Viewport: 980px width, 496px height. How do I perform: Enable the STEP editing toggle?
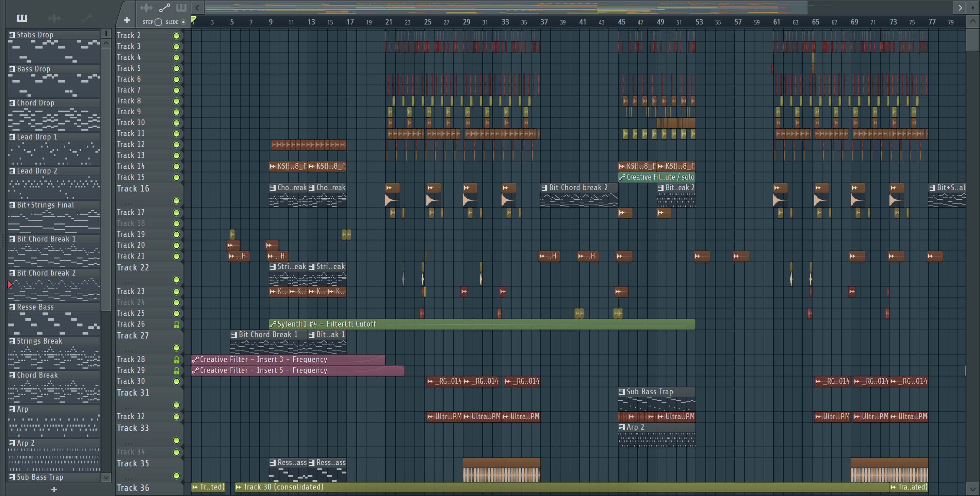158,22
